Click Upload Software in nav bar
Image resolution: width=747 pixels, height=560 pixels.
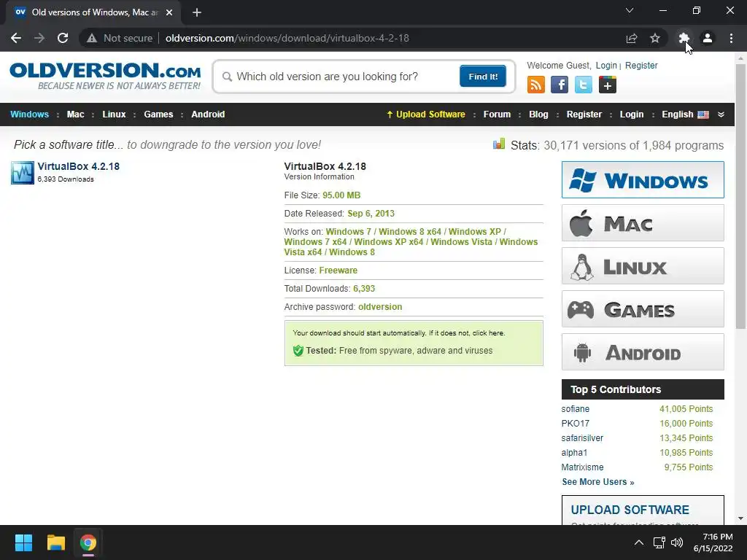(426, 114)
